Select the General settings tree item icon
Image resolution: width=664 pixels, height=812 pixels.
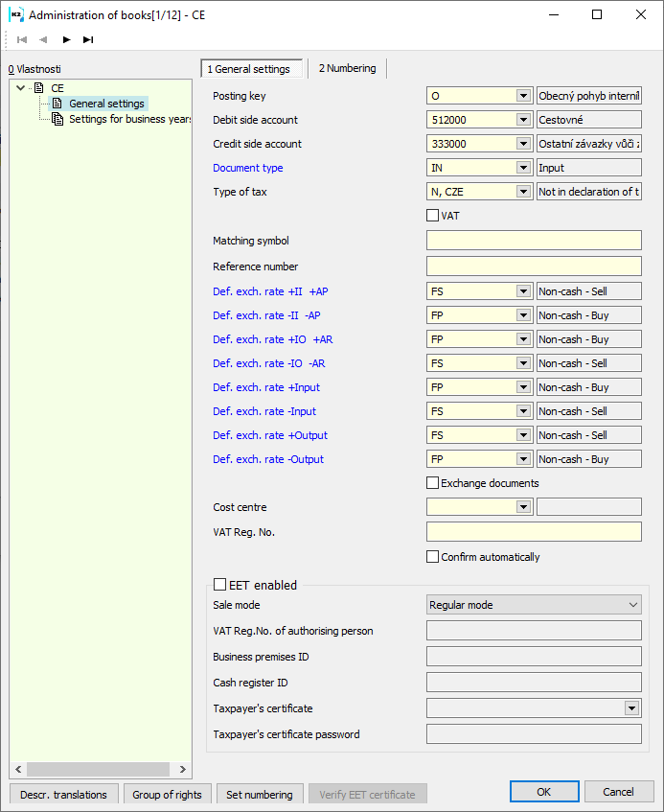(x=57, y=104)
